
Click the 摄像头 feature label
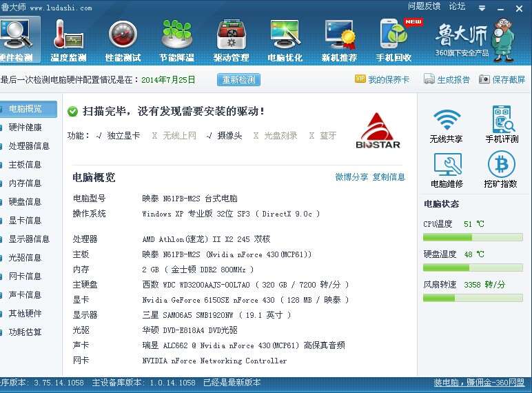[x=229, y=136]
